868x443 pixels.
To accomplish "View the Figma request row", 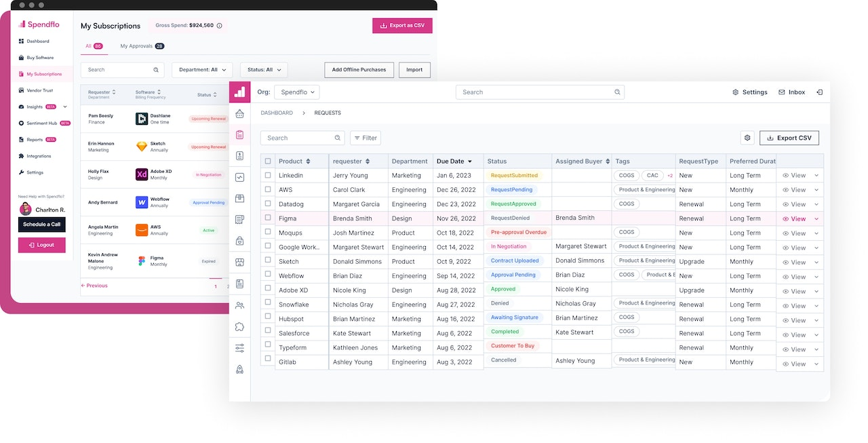I will (794, 218).
